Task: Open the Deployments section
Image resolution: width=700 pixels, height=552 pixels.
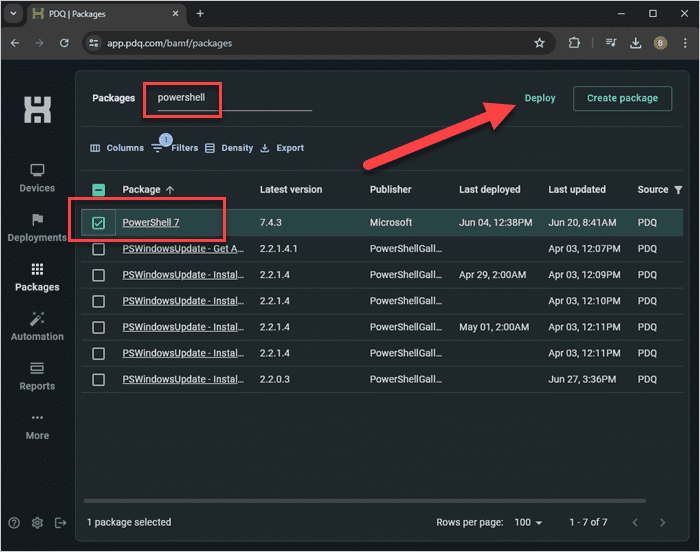Action: tap(37, 228)
